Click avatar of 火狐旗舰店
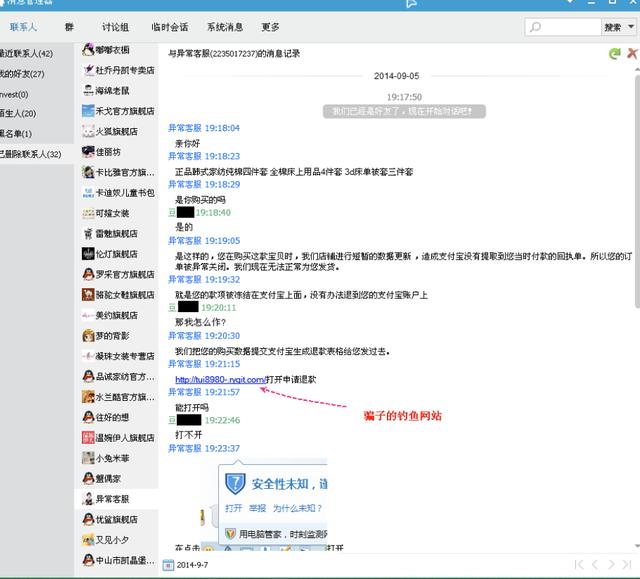This screenshot has width=640, height=579. (x=88, y=131)
